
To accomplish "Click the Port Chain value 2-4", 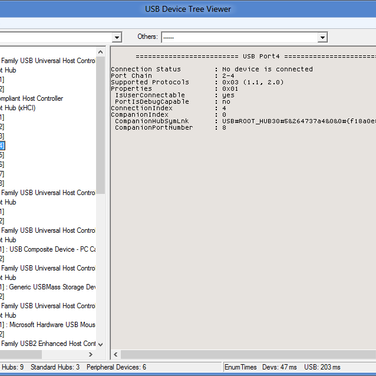I will point(228,76).
